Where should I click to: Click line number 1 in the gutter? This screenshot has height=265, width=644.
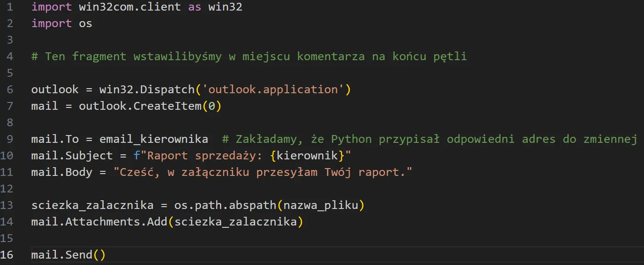[x=10, y=7]
